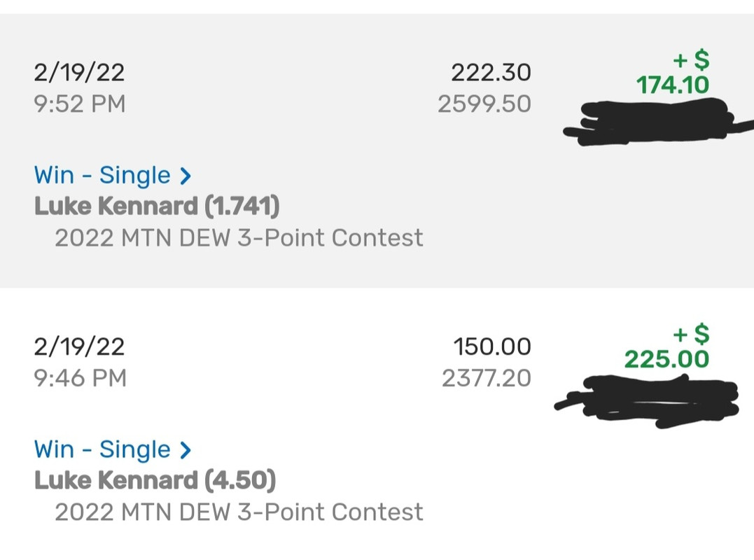The width and height of the screenshot is (754, 560).
Task: Expand the chevron beside the 9:46 PM bet's Win - Single
Action: [x=186, y=450]
